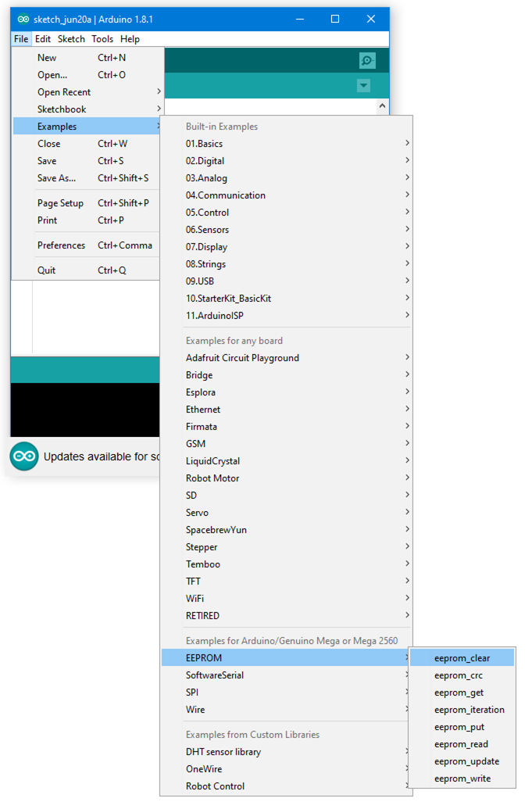Open the Sketch menu

71,39
